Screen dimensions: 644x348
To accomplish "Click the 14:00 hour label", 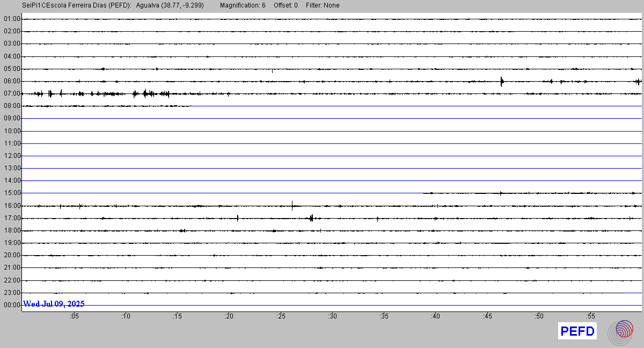I will pos(12,180).
